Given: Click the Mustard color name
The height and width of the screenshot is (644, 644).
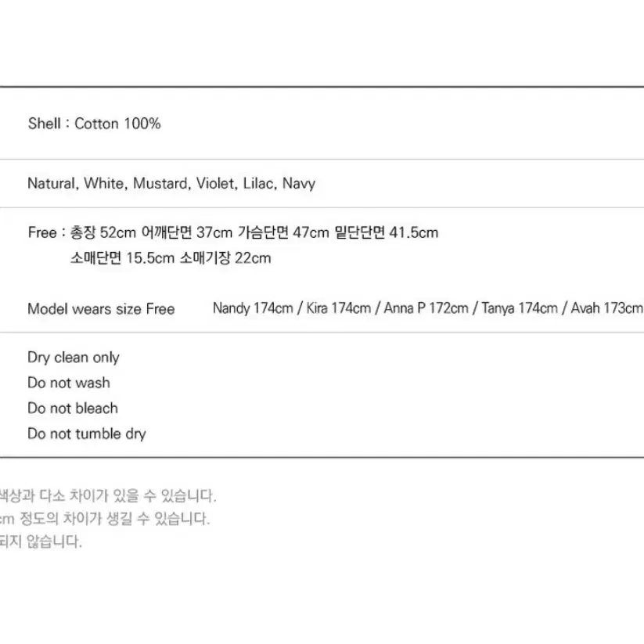Looking at the screenshot, I should coord(162,183).
